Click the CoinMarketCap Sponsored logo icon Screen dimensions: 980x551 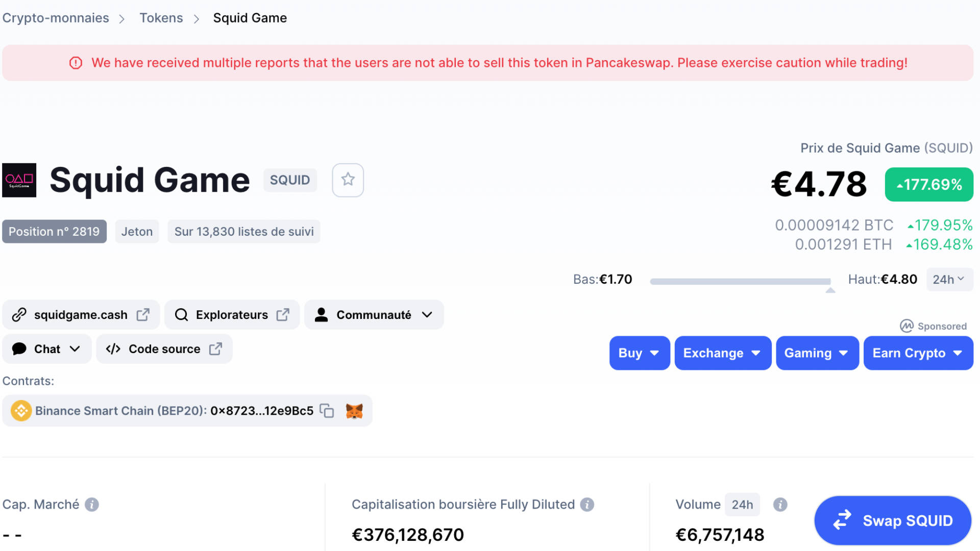(906, 326)
